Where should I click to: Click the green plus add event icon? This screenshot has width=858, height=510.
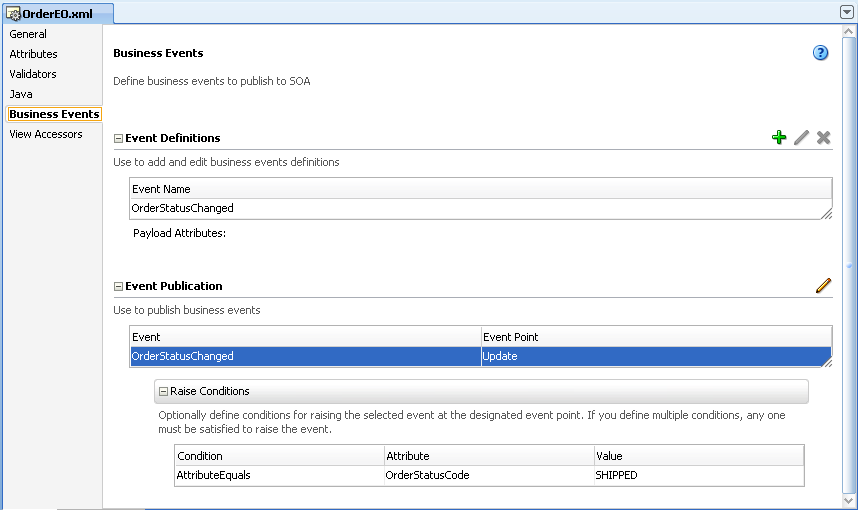click(x=779, y=138)
